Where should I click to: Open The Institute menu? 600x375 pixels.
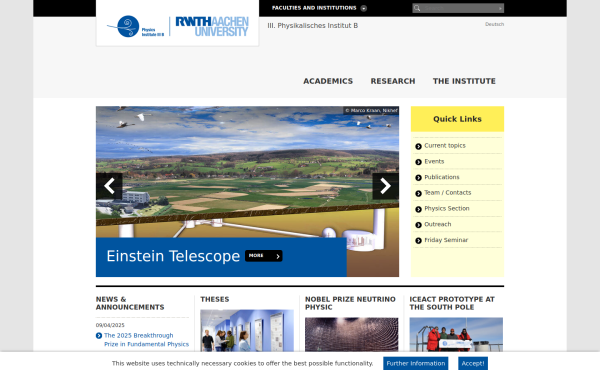coord(464,81)
